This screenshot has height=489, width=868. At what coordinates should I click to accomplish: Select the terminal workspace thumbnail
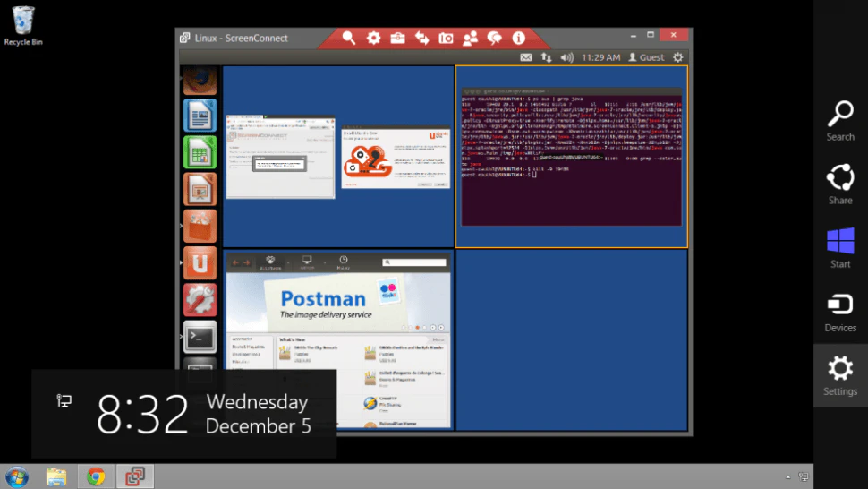pyautogui.click(x=571, y=156)
